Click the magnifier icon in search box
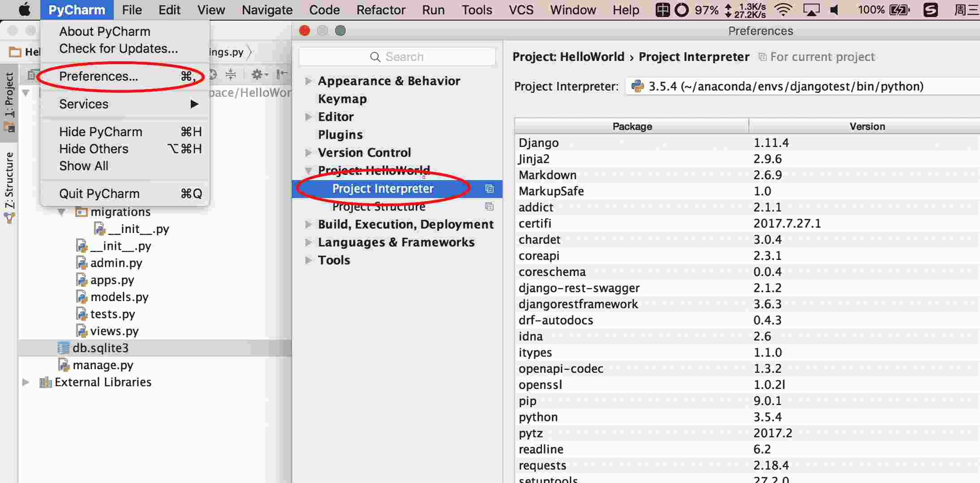 (x=375, y=57)
